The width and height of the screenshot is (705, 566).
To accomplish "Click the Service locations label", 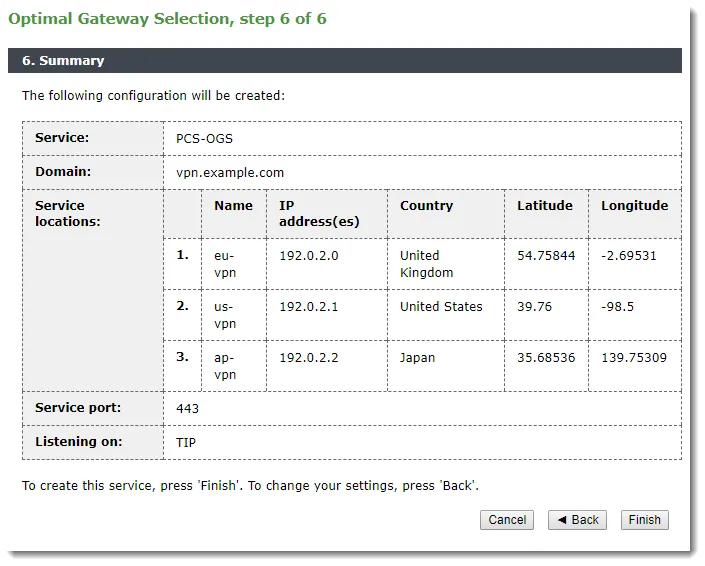I will point(67,214).
